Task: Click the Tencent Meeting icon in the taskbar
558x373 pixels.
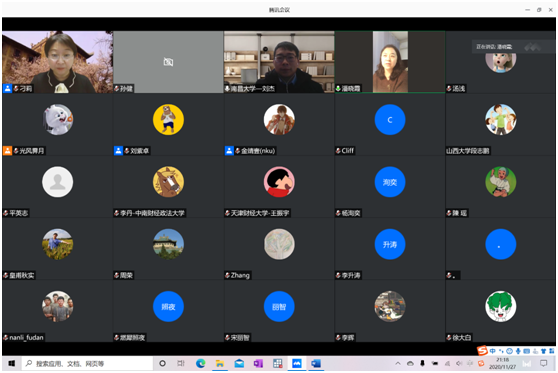Action: 297,363
